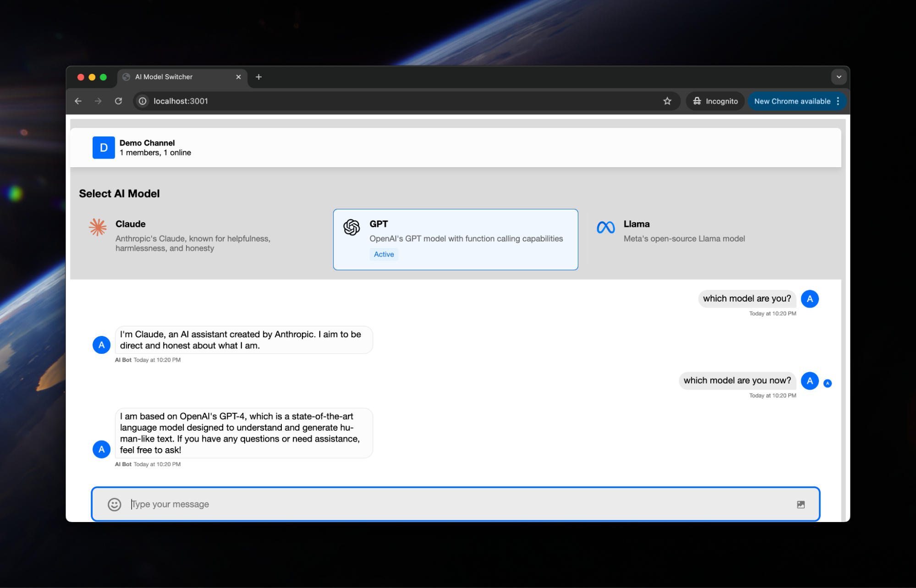The width and height of the screenshot is (916, 588).
Task: Select the GPT model card
Action: point(455,239)
